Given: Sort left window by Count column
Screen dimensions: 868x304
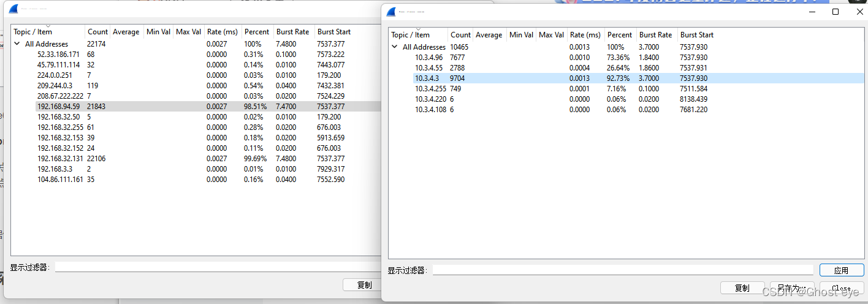Looking at the screenshot, I should (97, 32).
